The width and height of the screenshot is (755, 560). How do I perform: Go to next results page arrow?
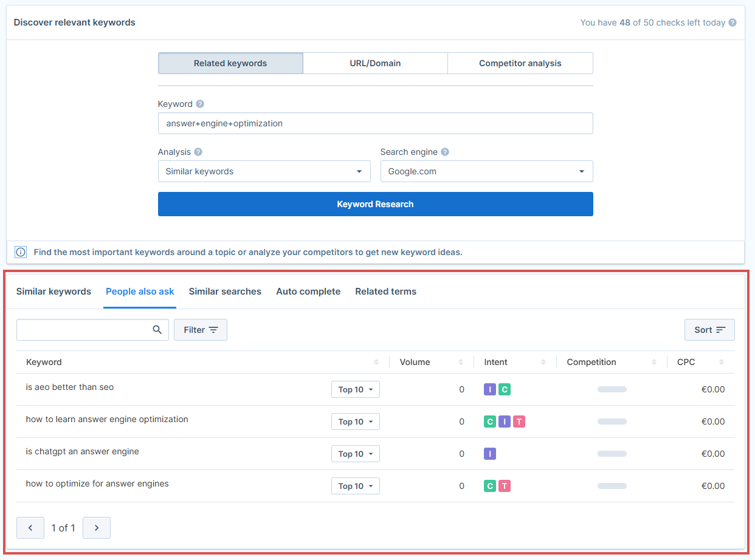click(97, 528)
